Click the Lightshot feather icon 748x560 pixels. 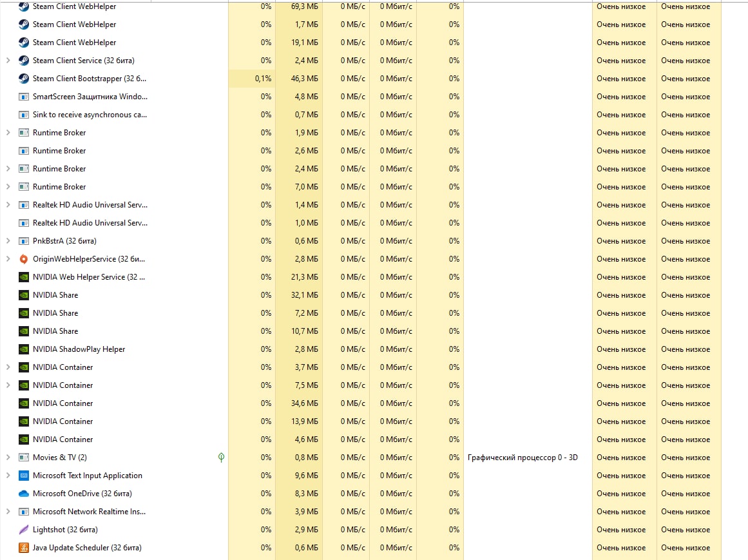tap(23, 530)
